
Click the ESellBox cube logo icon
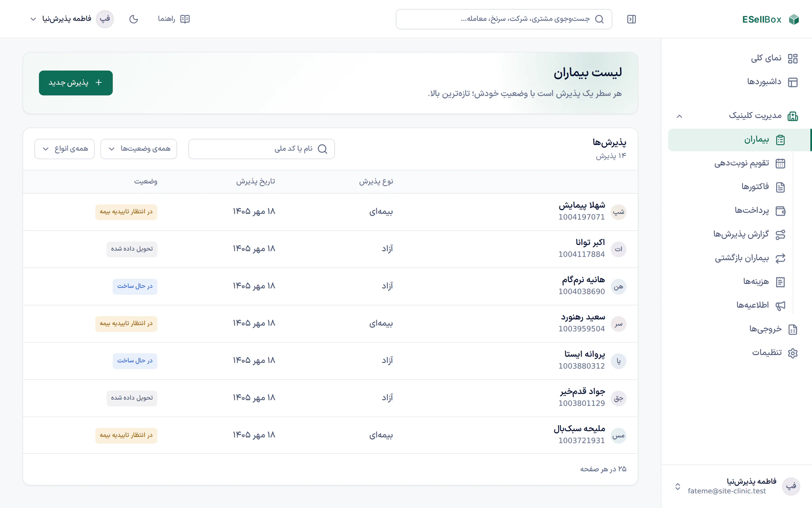pyautogui.click(x=794, y=19)
